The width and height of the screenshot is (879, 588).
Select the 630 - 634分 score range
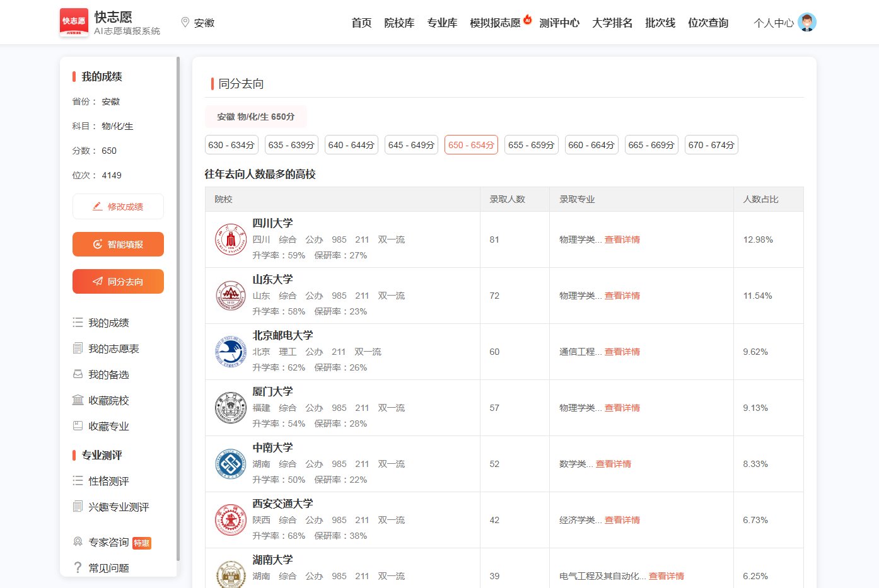(x=231, y=144)
